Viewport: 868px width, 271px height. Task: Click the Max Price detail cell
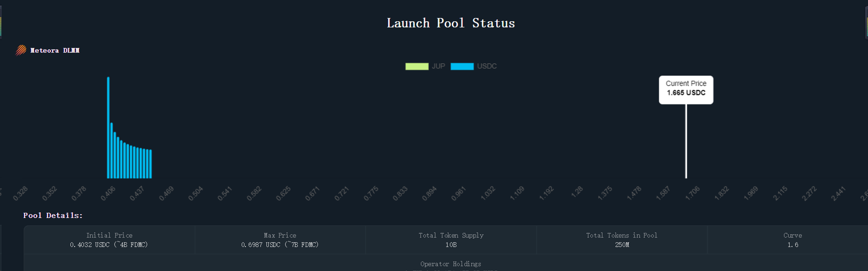tap(280, 240)
